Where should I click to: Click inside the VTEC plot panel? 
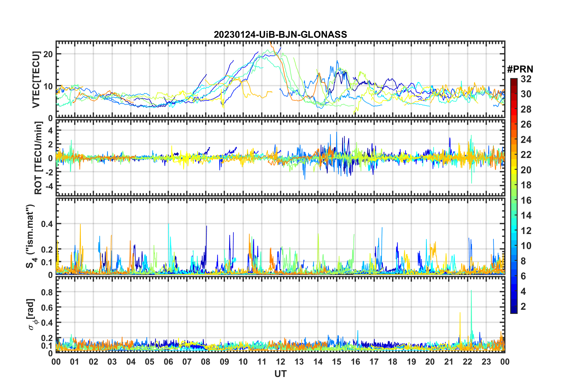tap(280, 80)
